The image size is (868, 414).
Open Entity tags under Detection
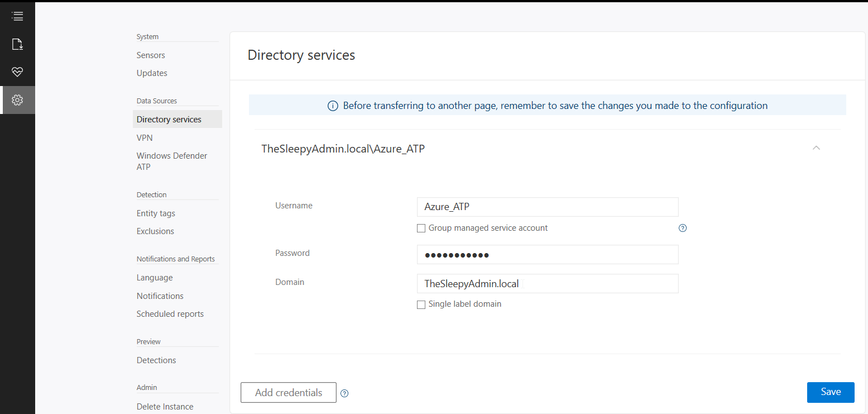[x=156, y=213]
